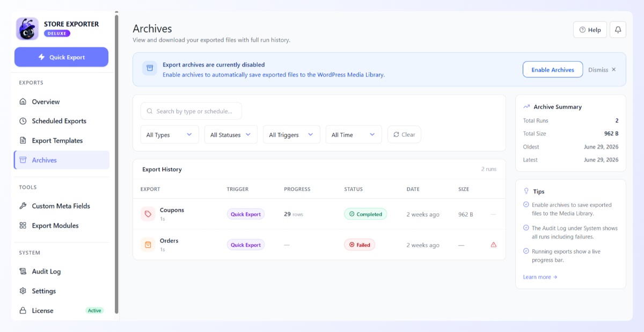Click the Quick Export button
644x332 pixels.
pos(61,57)
